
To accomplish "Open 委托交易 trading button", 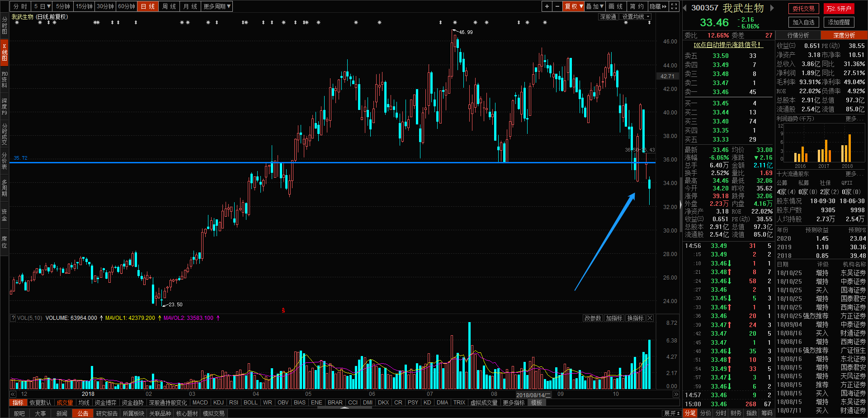I will pyautogui.click(x=803, y=9).
